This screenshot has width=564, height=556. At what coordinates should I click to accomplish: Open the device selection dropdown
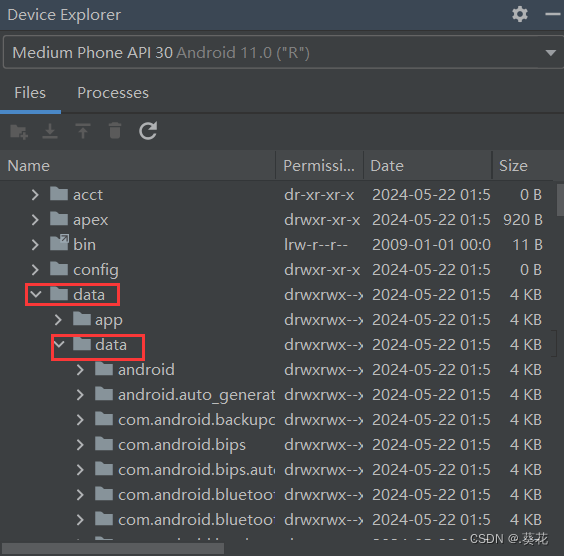coord(282,52)
